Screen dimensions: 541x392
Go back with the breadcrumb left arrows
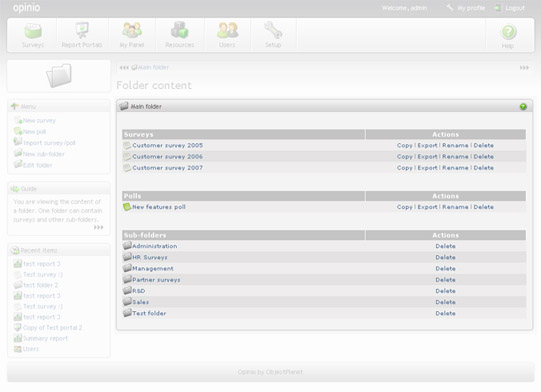coord(124,68)
